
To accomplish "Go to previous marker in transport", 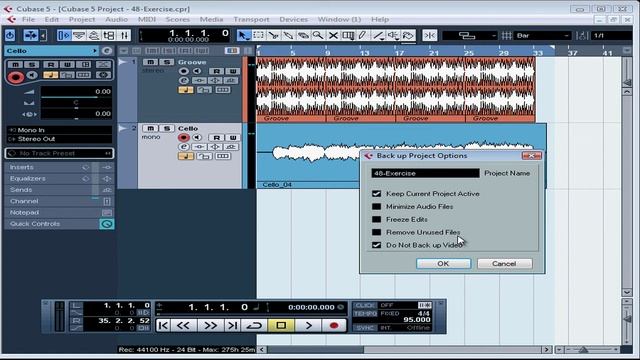I will click(x=163, y=325).
